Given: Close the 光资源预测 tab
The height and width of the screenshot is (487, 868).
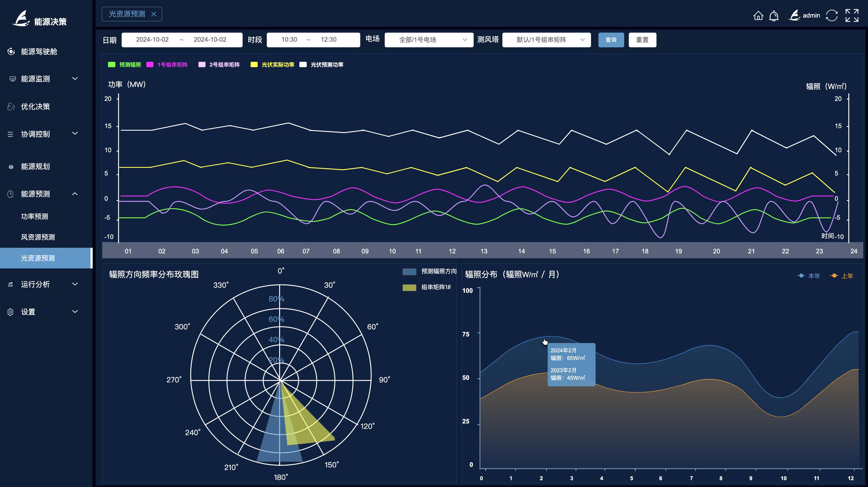Looking at the screenshot, I should click(x=154, y=14).
